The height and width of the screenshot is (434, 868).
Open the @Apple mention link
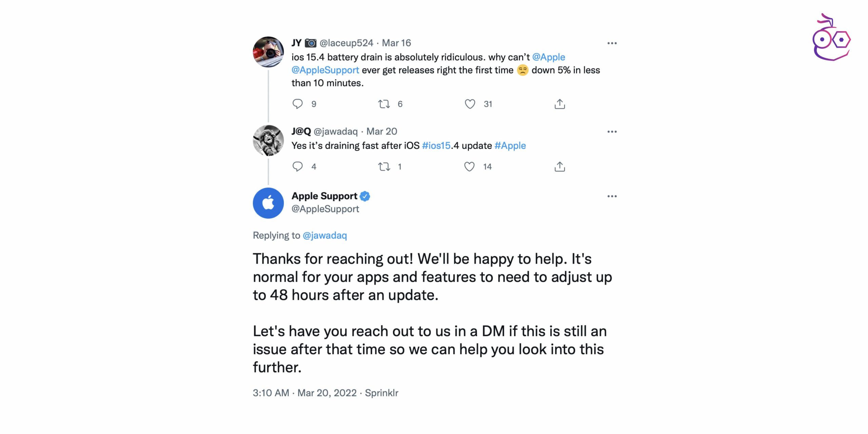click(x=548, y=57)
